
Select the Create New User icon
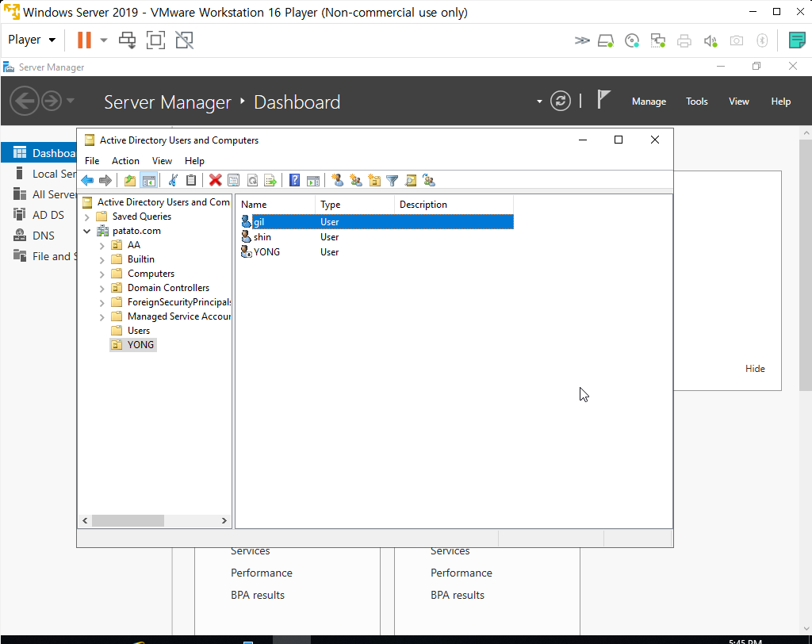click(x=337, y=180)
